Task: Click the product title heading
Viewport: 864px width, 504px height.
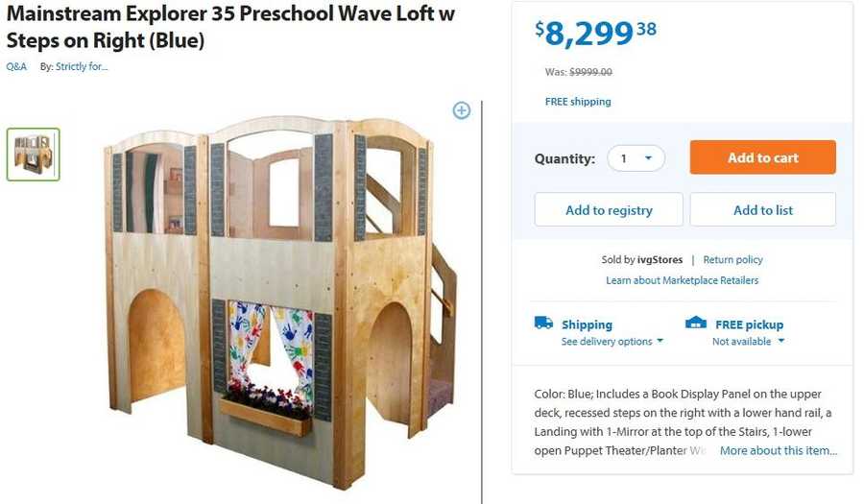Action: pos(230,28)
